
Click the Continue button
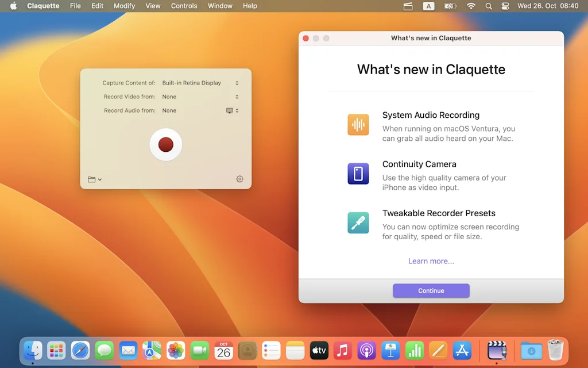coord(431,290)
